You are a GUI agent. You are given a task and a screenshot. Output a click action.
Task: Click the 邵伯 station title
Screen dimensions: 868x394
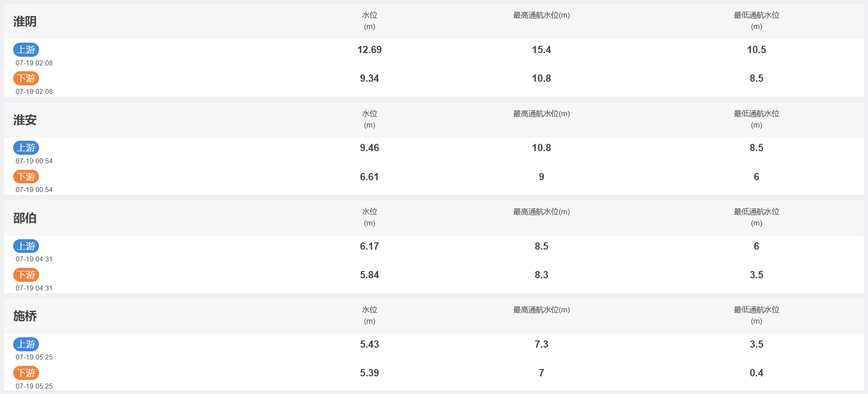25,218
